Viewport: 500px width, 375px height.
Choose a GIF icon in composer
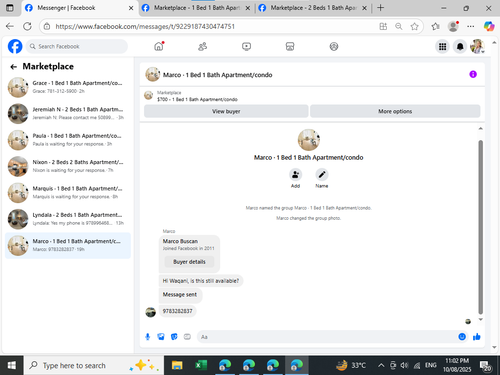(187, 337)
